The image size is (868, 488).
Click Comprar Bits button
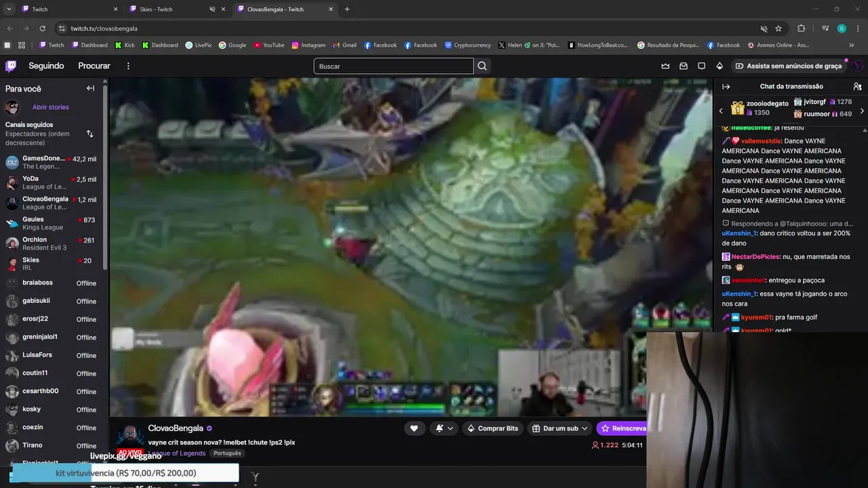coord(492,428)
